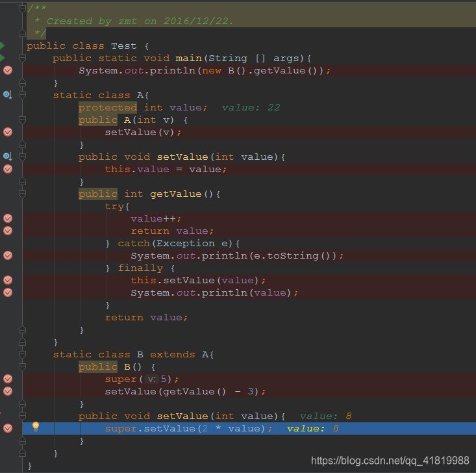Click the v: parameter hint in super call
The width and height of the screenshot is (476, 473).
(151, 379)
